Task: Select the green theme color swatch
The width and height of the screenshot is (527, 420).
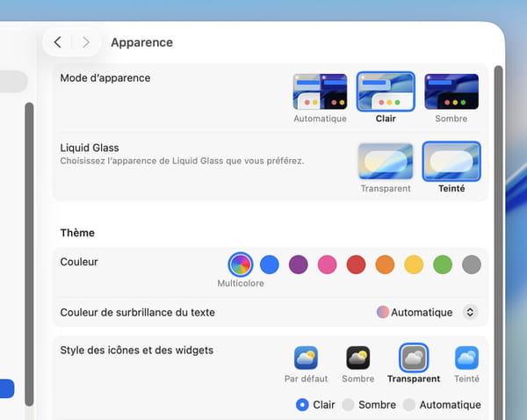Action: (443, 264)
